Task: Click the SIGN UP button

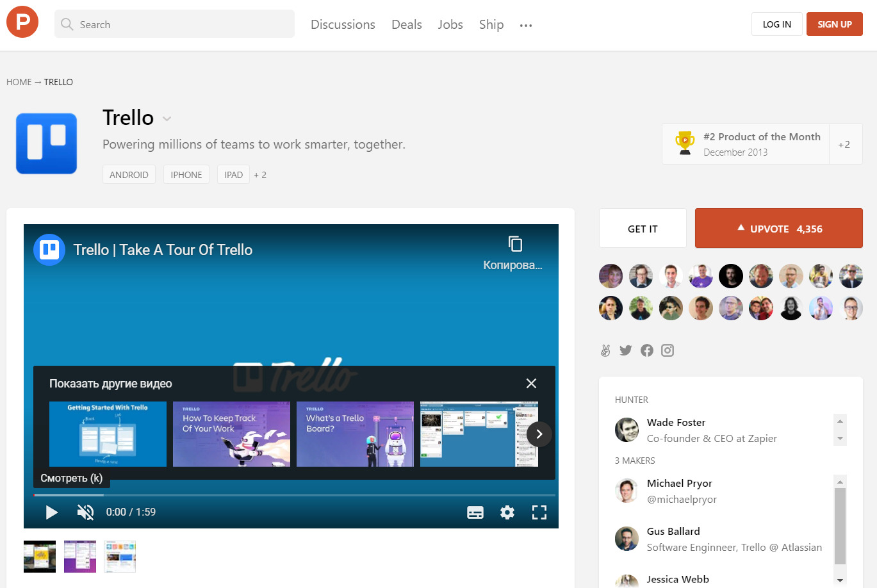Action: point(835,24)
